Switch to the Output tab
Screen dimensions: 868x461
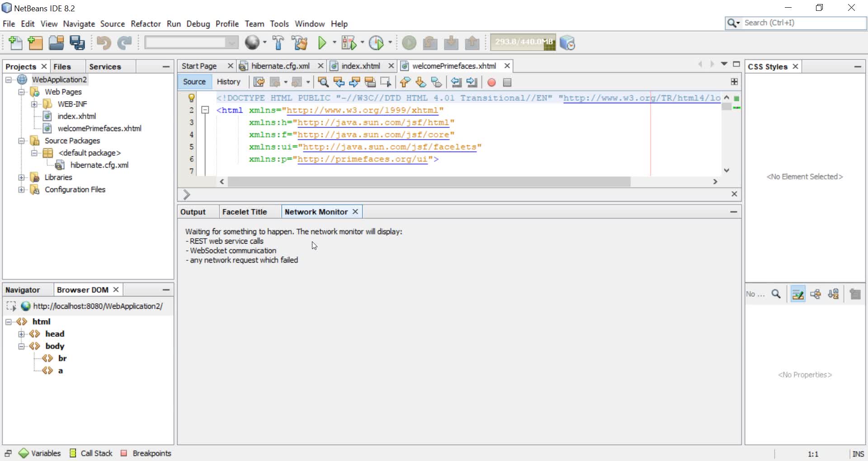[193, 212]
